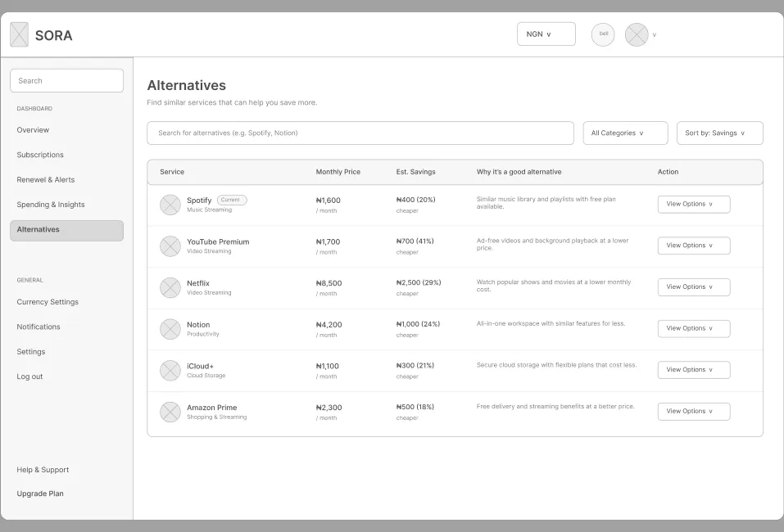Screen dimensions: 784x532
Task: Open Settings in sidebar
Action: [31, 352]
